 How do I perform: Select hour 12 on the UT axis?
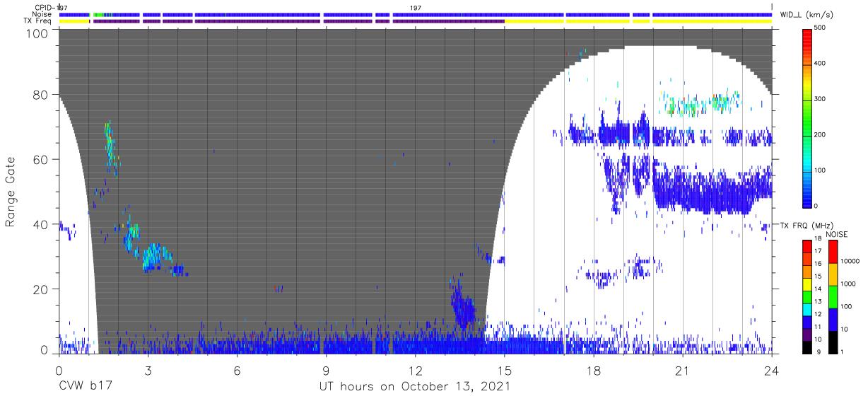coord(415,371)
